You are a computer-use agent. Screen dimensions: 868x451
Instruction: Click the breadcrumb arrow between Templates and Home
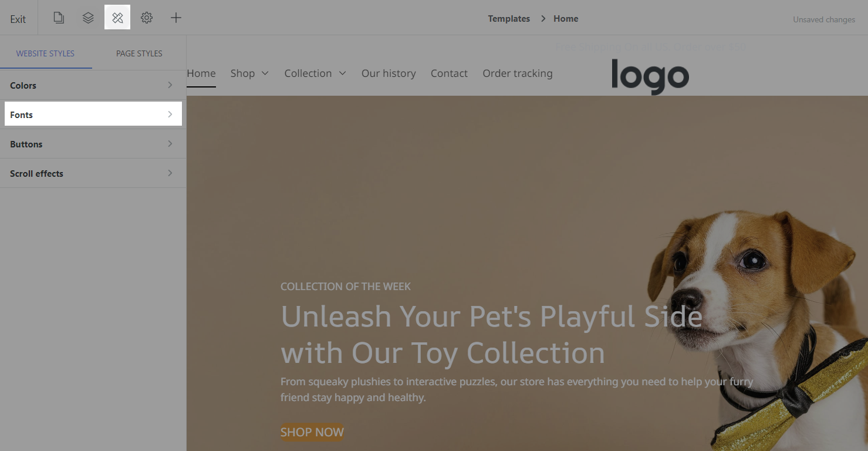coord(543,19)
